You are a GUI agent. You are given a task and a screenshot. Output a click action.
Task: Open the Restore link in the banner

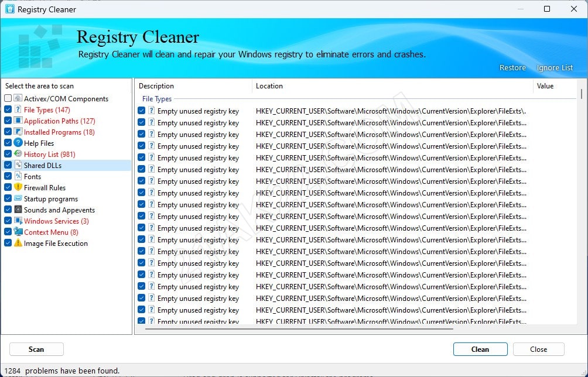click(x=512, y=68)
